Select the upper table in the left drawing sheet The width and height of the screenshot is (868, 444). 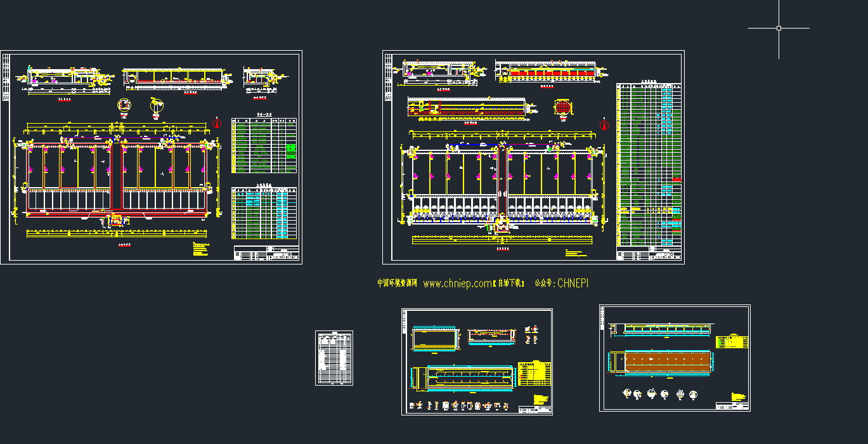tap(264, 145)
